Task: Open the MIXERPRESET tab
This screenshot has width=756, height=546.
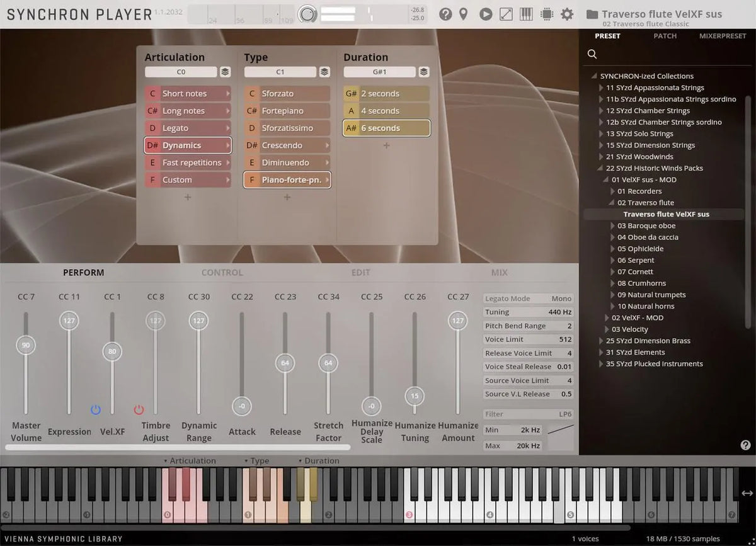Action: tap(723, 36)
